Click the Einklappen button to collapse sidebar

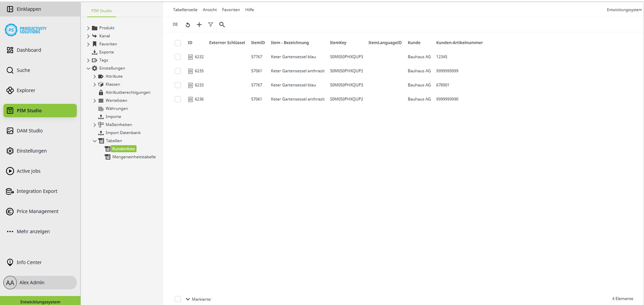pos(26,9)
